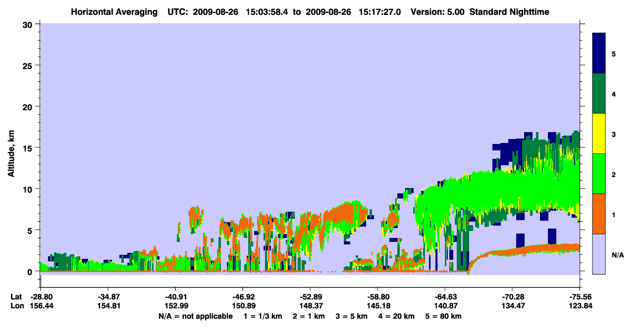Click the legend entry '4 = 20 km'
Screen dimensions: 644x330
click(397, 316)
